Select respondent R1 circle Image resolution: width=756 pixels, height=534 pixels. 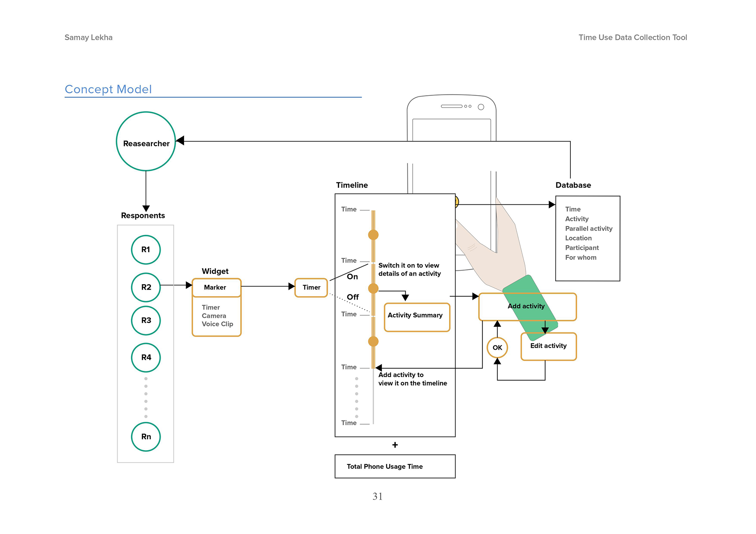tap(146, 250)
